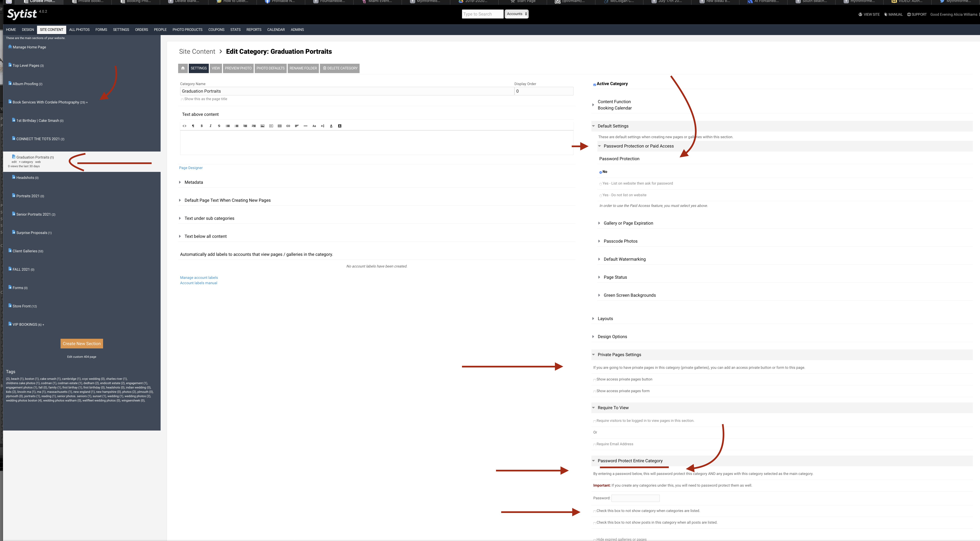980x541 pixels.
Task: Switch to the Preview Photo tab
Action: [x=238, y=68]
